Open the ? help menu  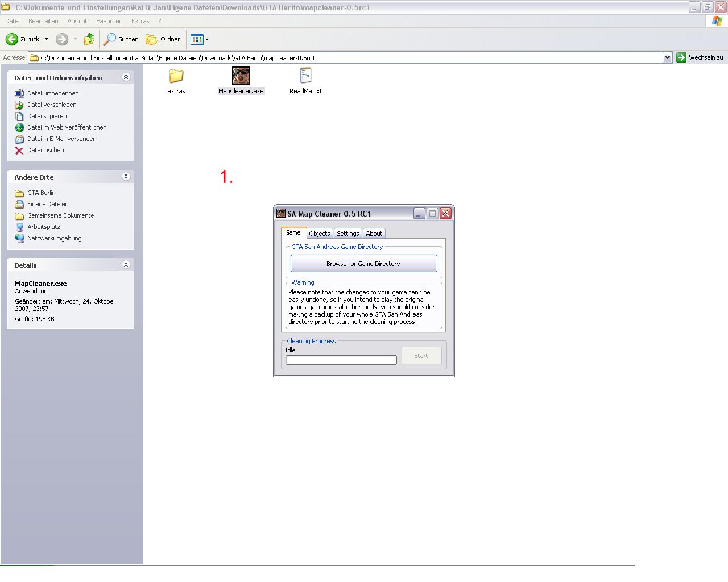pos(160,21)
